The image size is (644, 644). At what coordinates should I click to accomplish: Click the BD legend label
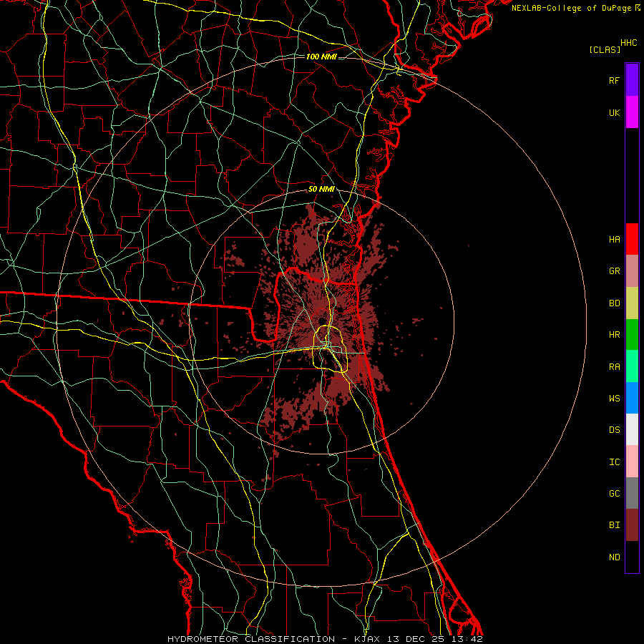coord(615,303)
